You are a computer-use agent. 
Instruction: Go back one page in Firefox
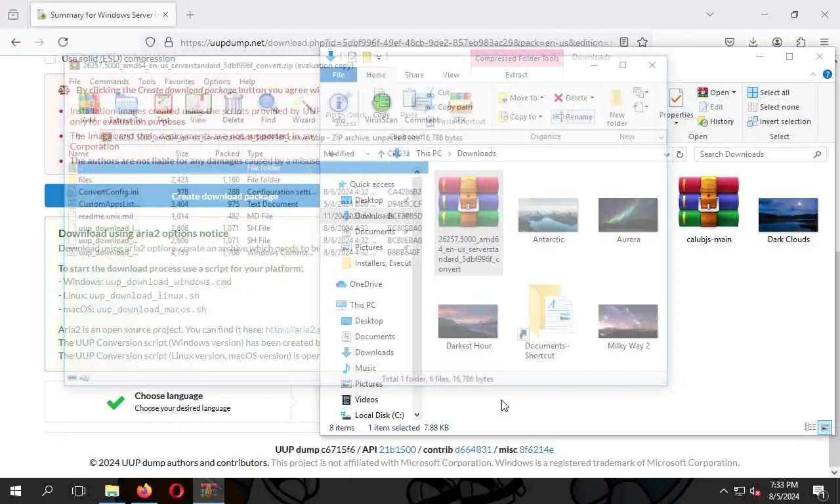coord(16,42)
